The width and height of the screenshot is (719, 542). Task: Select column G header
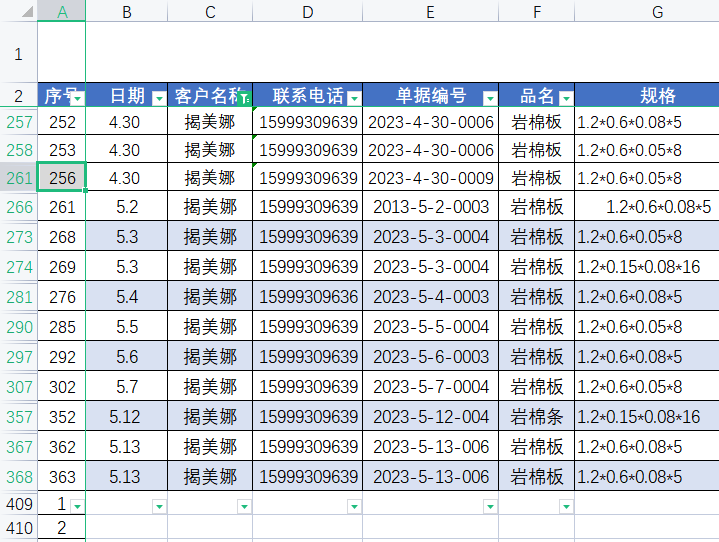pos(657,11)
